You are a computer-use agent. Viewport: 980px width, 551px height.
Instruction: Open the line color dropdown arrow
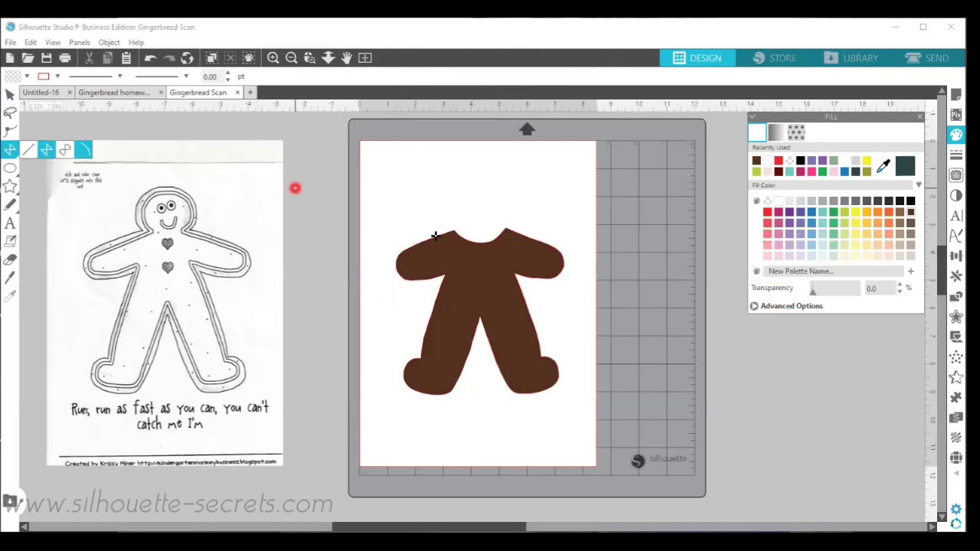(x=57, y=77)
